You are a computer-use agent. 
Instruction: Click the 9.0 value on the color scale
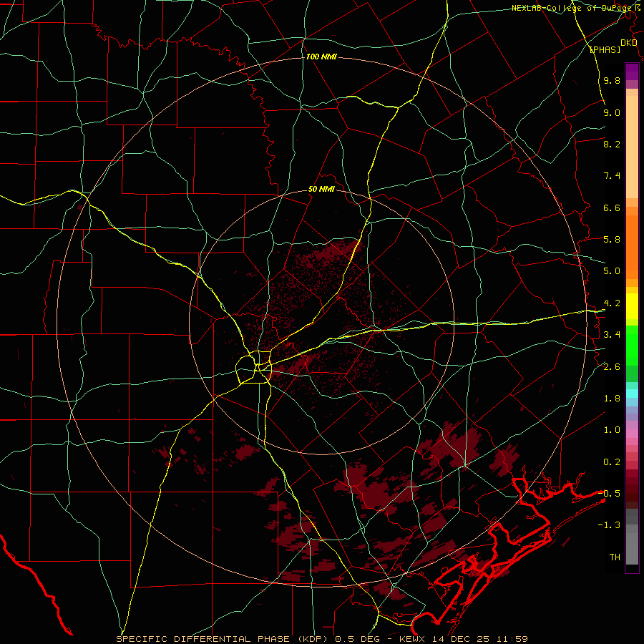pos(612,112)
